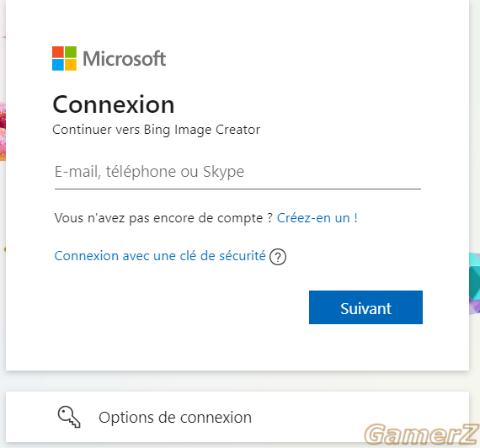The width and height of the screenshot is (480, 448).
Task: Click the red square of the Microsoft logo
Action: pyautogui.click(x=58, y=52)
